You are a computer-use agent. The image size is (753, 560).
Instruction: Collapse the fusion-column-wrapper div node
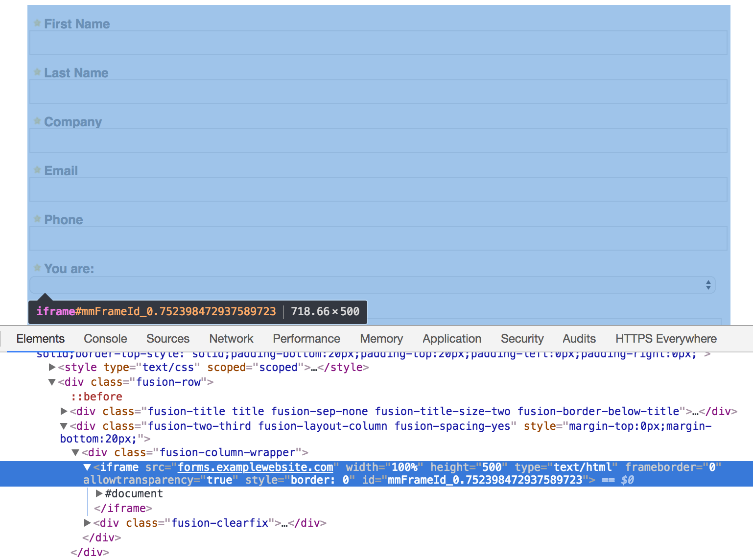[75, 452]
